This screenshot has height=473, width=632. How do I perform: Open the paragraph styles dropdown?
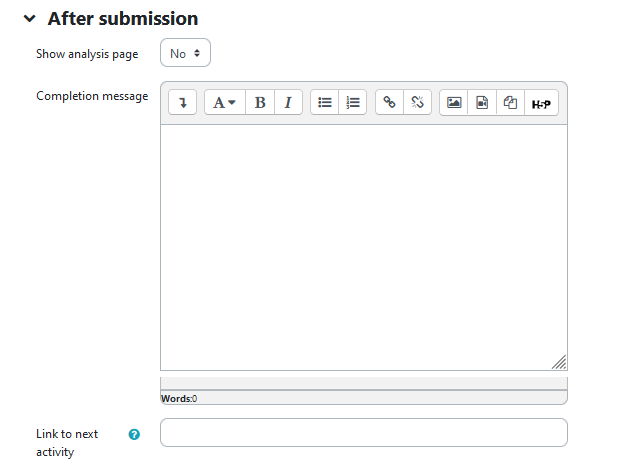[225, 102]
